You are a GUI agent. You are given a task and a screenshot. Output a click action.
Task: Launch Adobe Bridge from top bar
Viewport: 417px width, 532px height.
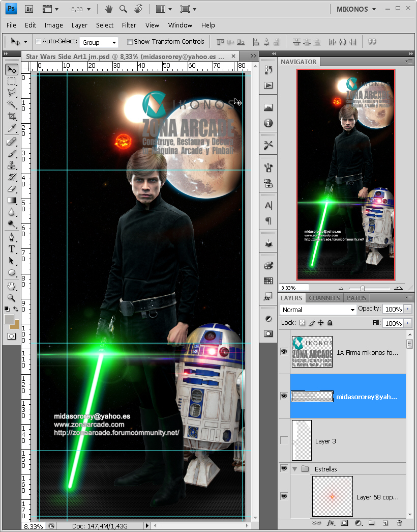(x=29, y=9)
